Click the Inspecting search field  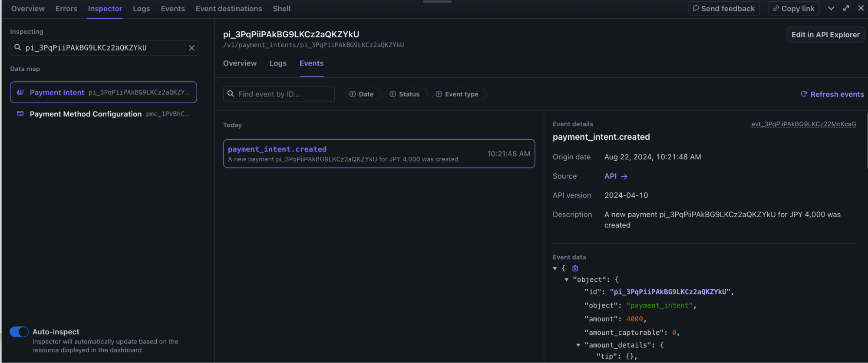[105, 48]
